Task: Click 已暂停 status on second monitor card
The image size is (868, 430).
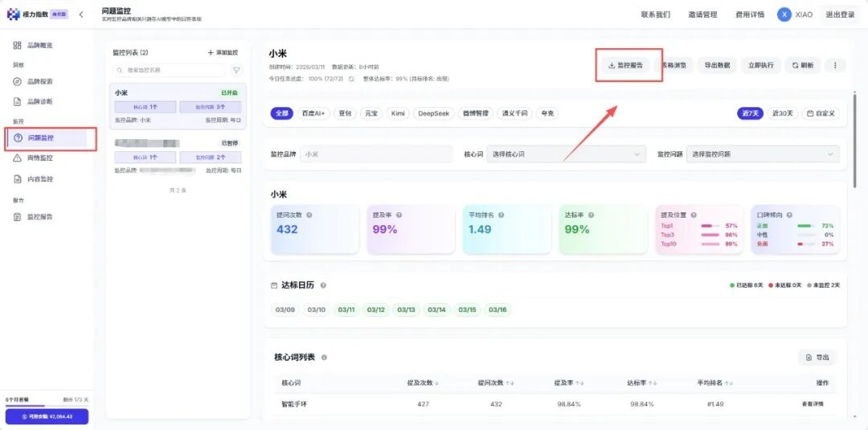Action: tap(231, 143)
